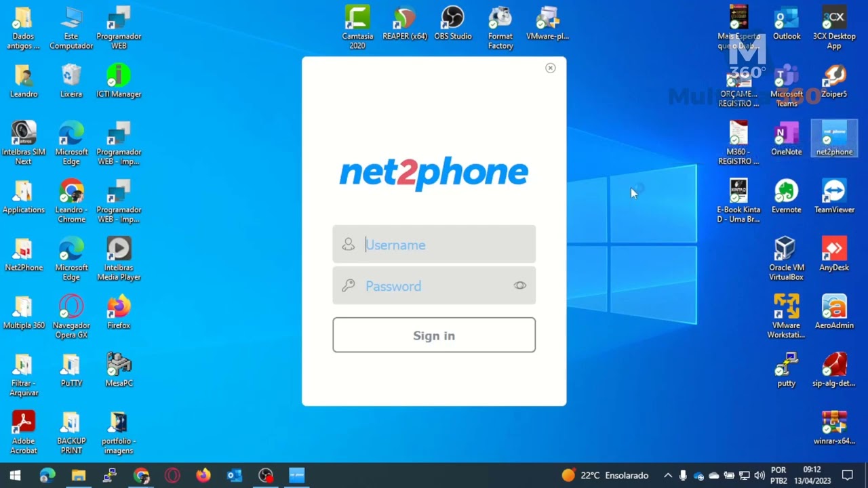Select the Este Computador desktop icon
The width and height of the screenshot is (868, 488).
[x=71, y=28]
